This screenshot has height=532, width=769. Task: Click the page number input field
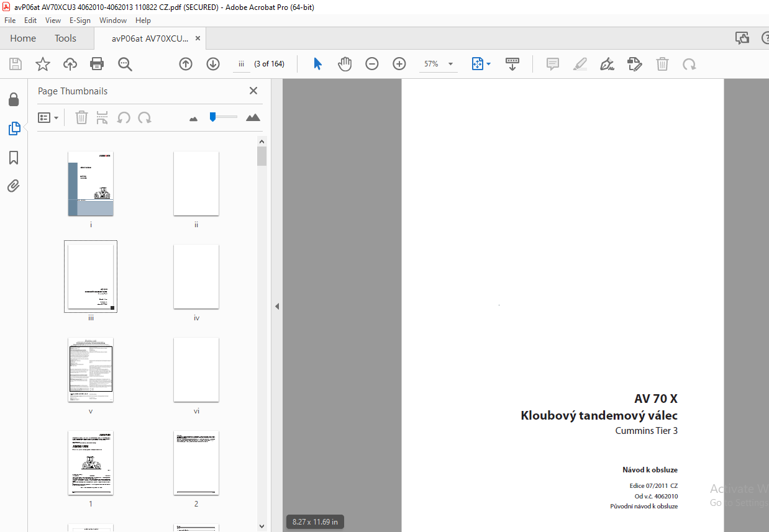241,64
